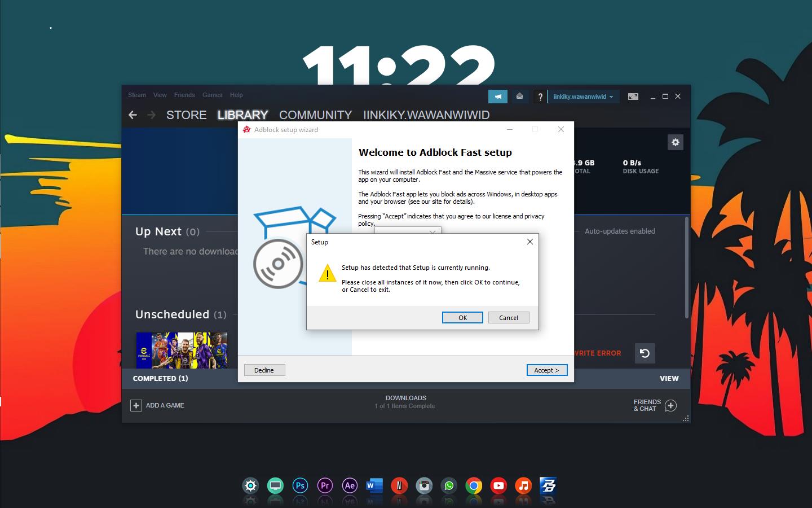The height and width of the screenshot is (508, 812).
Task: Click Cancel in the Setup dialog
Action: point(508,318)
